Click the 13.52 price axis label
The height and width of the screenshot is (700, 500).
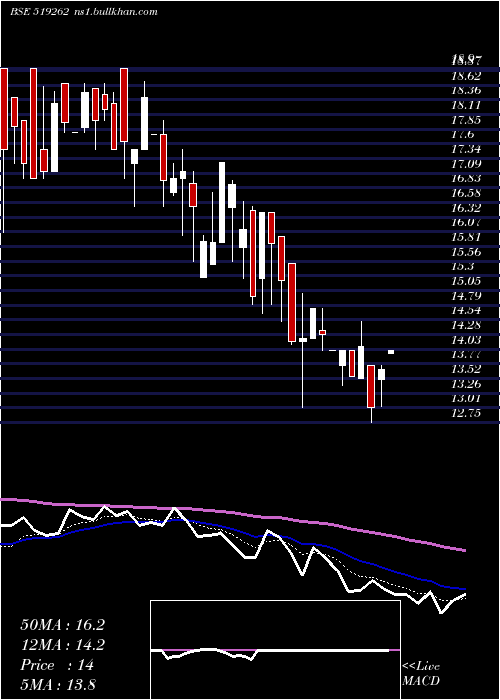466,369
